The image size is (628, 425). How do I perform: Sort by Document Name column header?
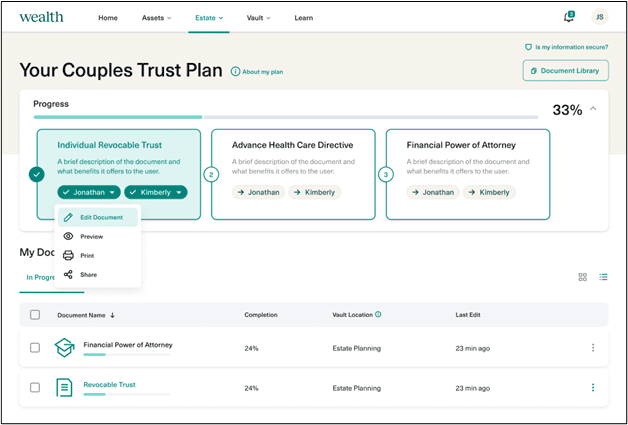[x=86, y=315]
